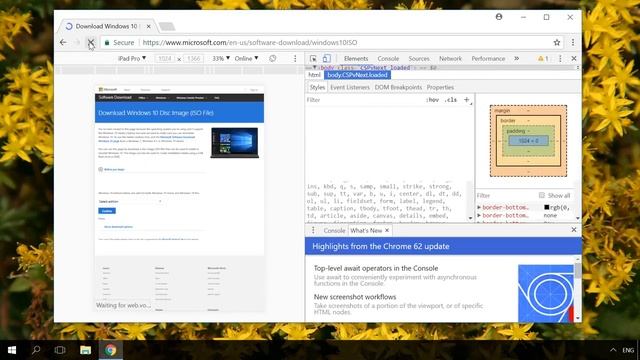
Task: Open the DOM Breakpoints tab
Action: point(398,87)
